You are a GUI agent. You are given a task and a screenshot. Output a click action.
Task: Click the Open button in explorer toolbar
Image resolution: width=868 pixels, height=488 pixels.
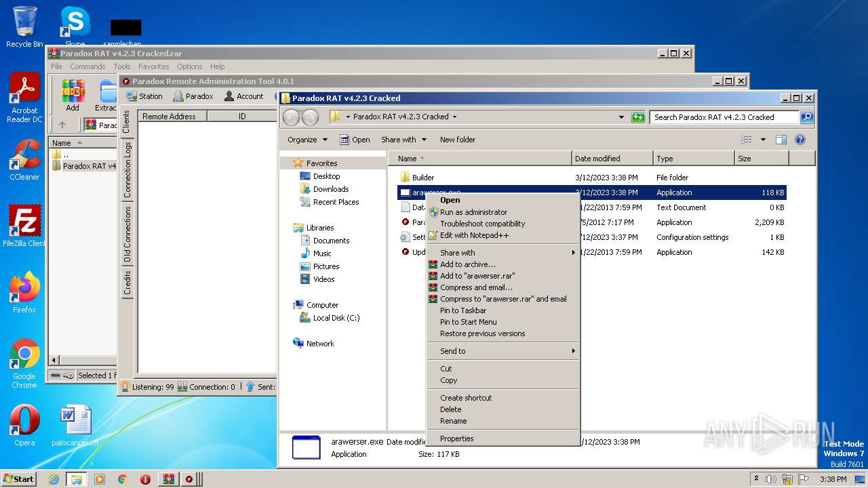pyautogui.click(x=355, y=140)
